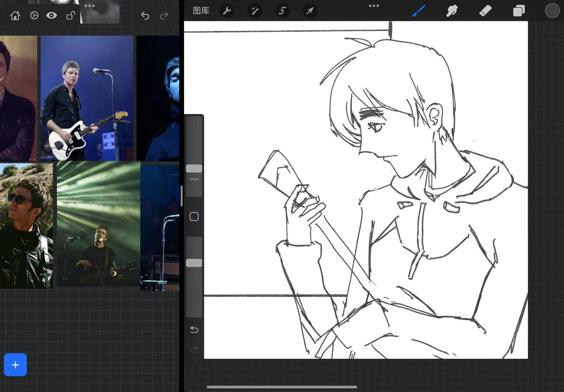Open the color picker circle
The image size is (564, 392).
coord(552,11)
